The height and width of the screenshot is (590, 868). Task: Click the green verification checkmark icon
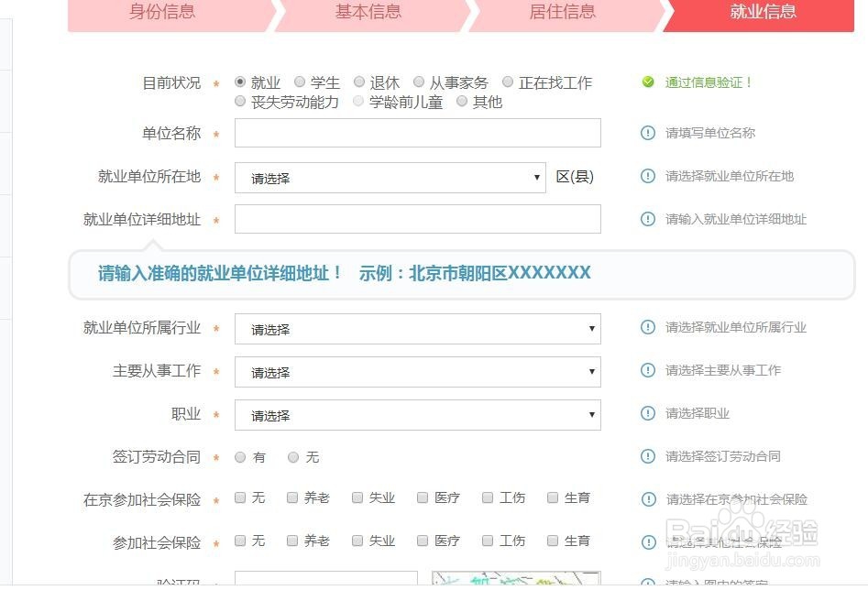click(647, 82)
